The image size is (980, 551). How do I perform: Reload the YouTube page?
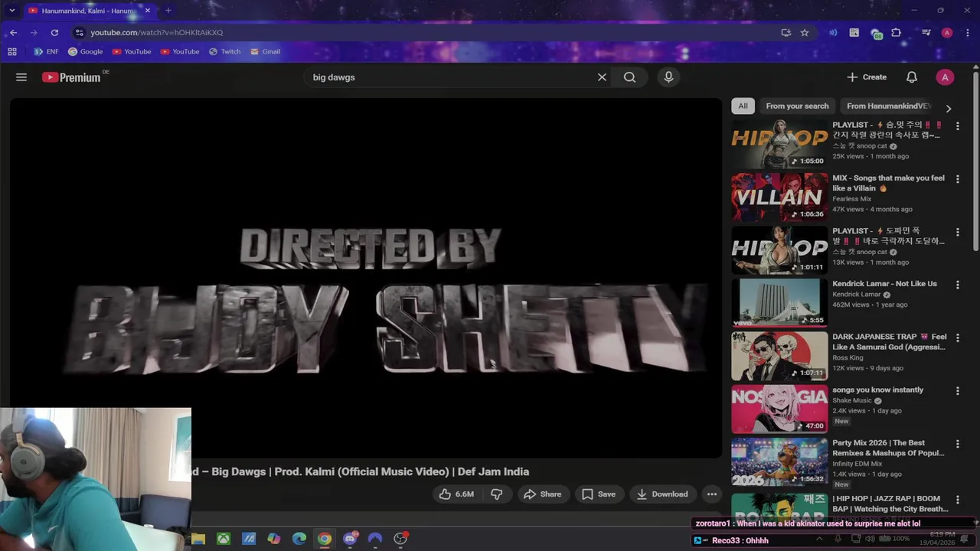coord(54,33)
